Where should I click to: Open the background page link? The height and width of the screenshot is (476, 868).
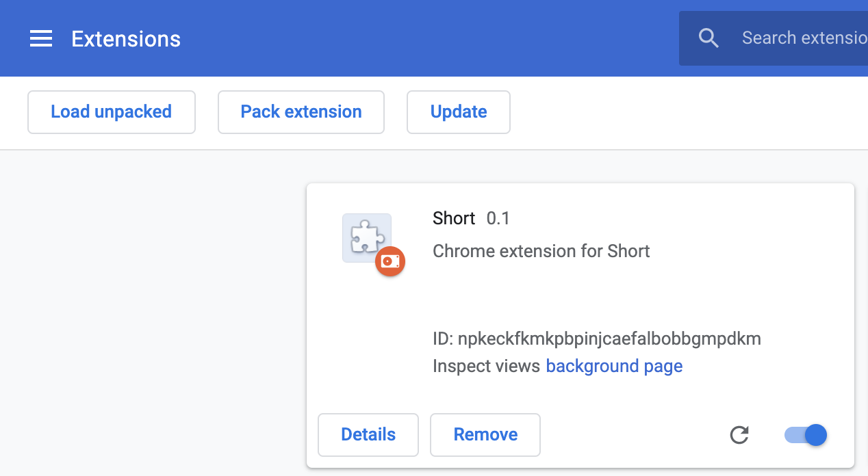tap(614, 367)
